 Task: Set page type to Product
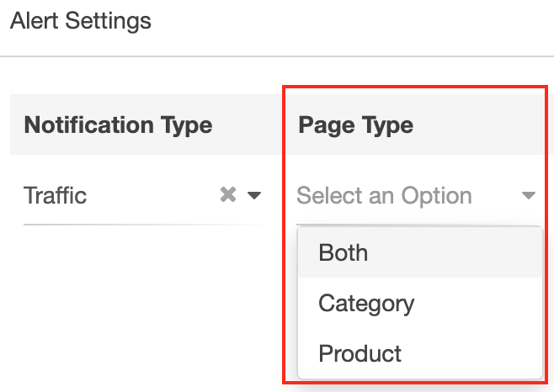360,353
